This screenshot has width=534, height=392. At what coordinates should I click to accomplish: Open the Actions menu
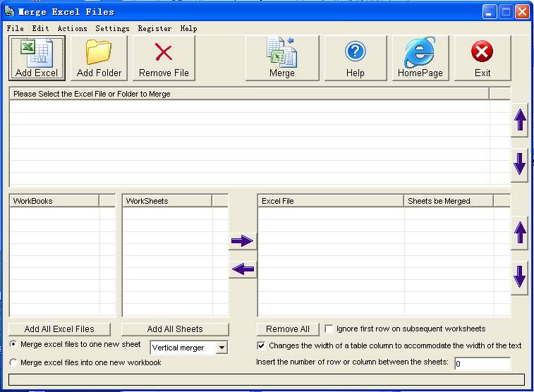click(72, 29)
